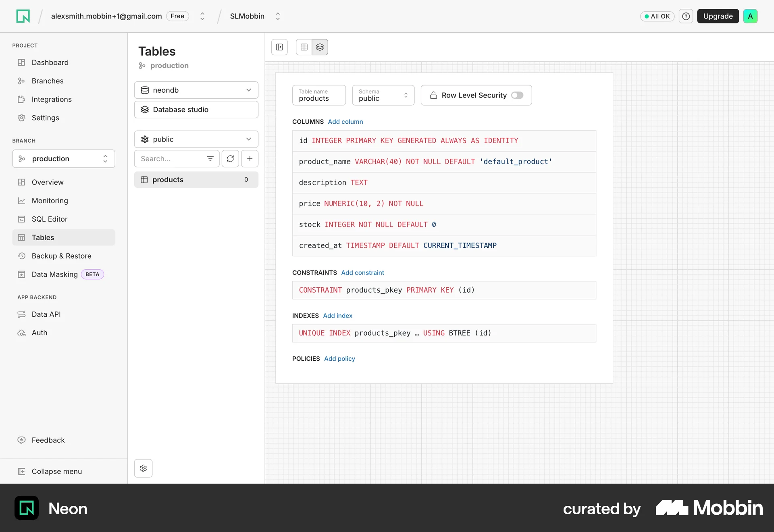Open Backup & Restore
This screenshot has height=532, width=774.
pos(61,256)
